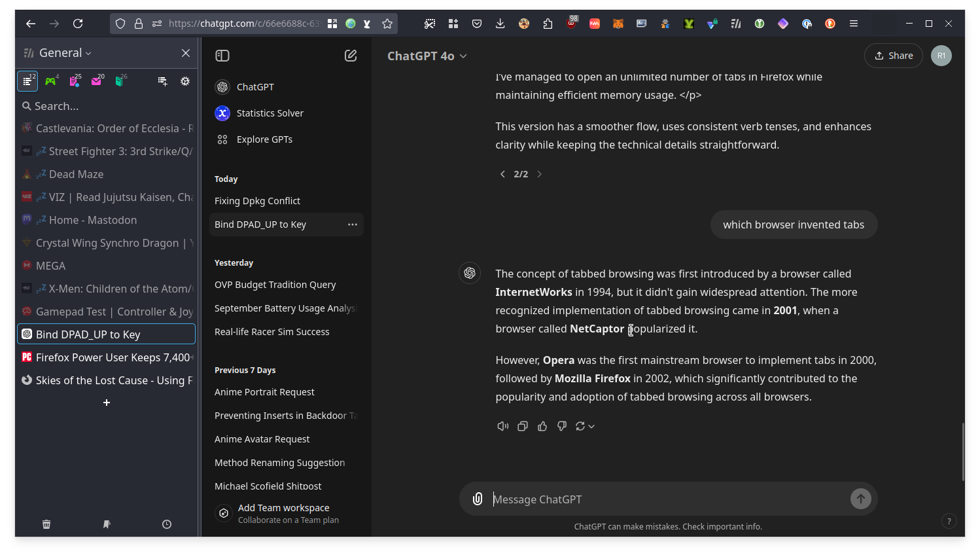The image size is (980, 557).
Task: Attach a file with paperclip icon
Action: pos(478,499)
